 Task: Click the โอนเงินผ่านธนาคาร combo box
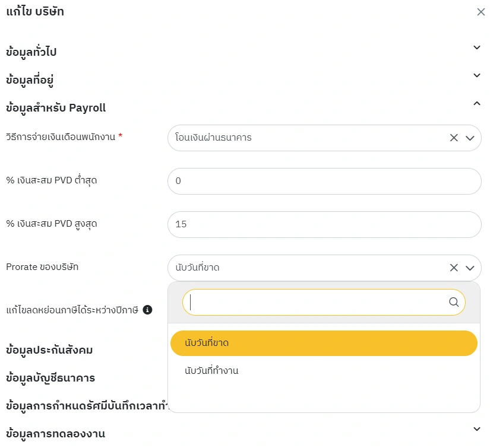click(309, 138)
